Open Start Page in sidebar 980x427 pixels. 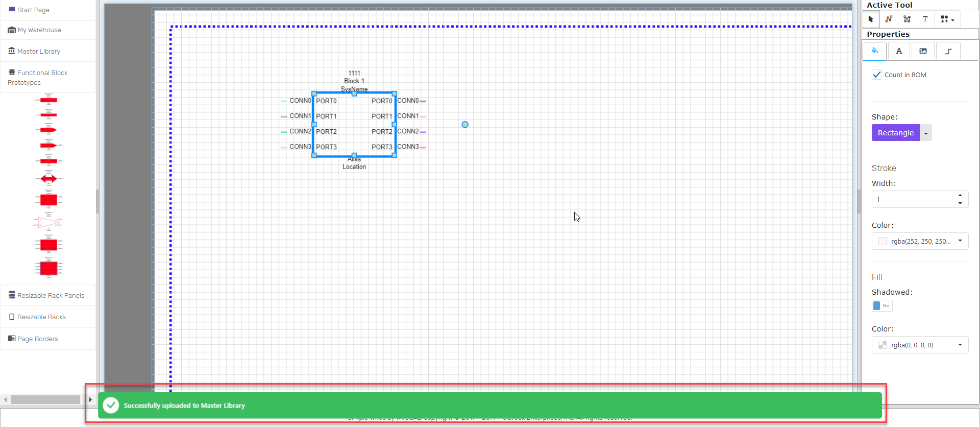tap(48, 10)
